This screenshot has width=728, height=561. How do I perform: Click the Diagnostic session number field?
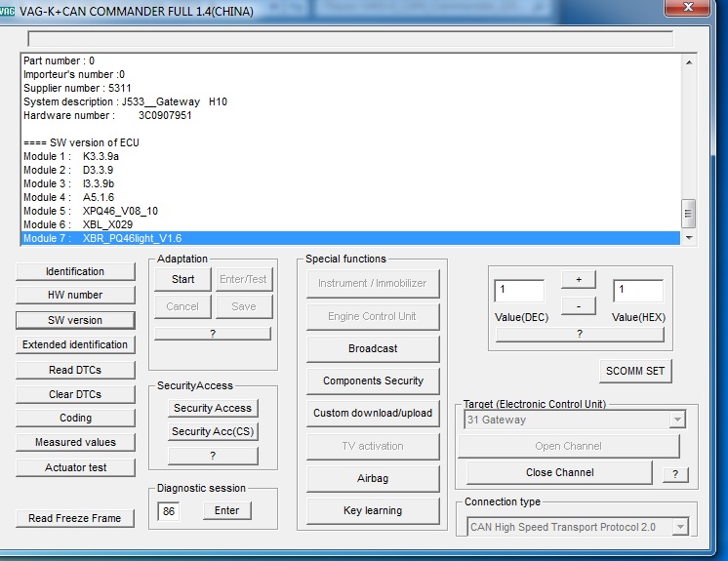pos(168,510)
